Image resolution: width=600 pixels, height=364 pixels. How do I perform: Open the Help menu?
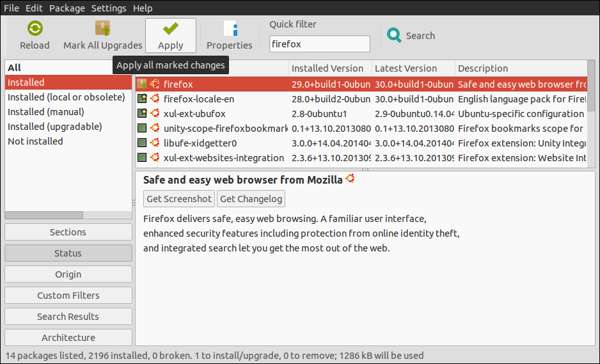[143, 8]
